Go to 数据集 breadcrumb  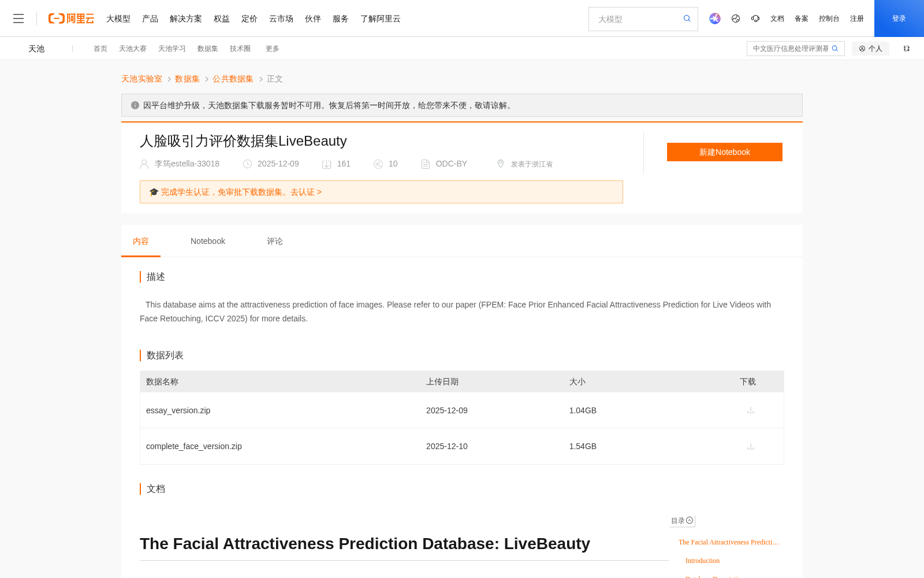pos(187,79)
